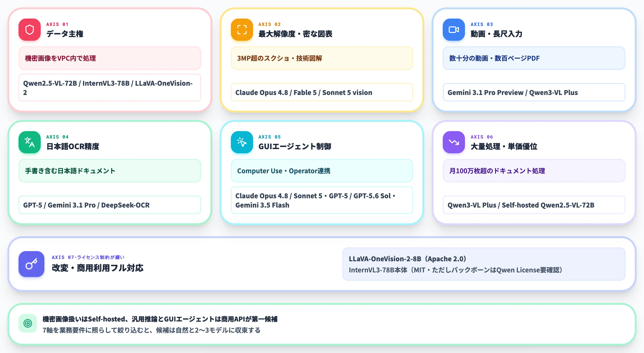
Task: Click the GPT-5 / Gemini 3.1 Pro / DeepSeek-OCR box
Action: pos(110,205)
